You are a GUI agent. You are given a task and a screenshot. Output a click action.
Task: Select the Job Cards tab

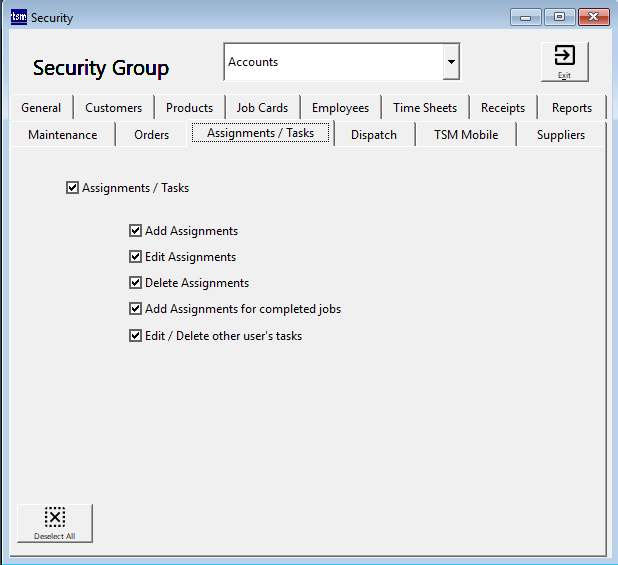coord(262,108)
